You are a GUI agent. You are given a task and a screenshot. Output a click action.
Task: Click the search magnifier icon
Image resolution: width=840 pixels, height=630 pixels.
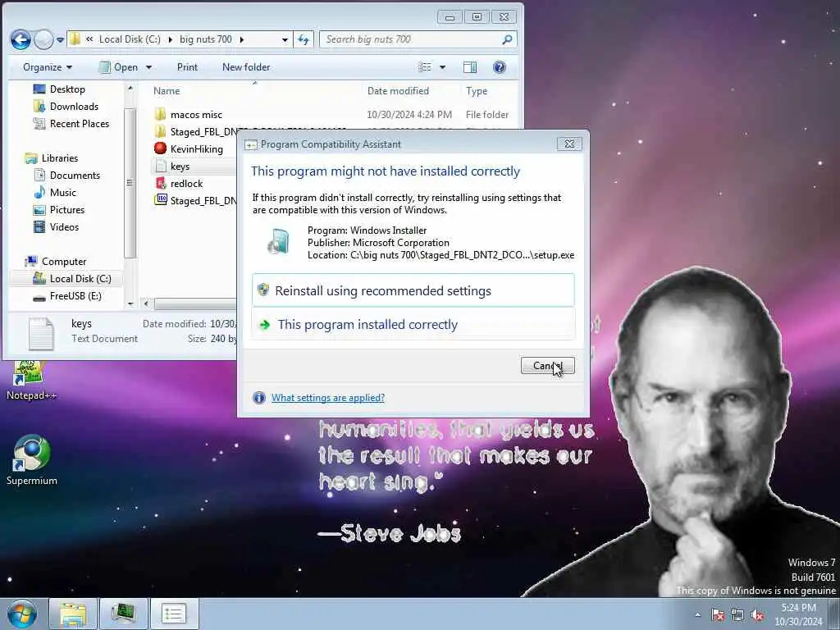click(x=507, y=39)
